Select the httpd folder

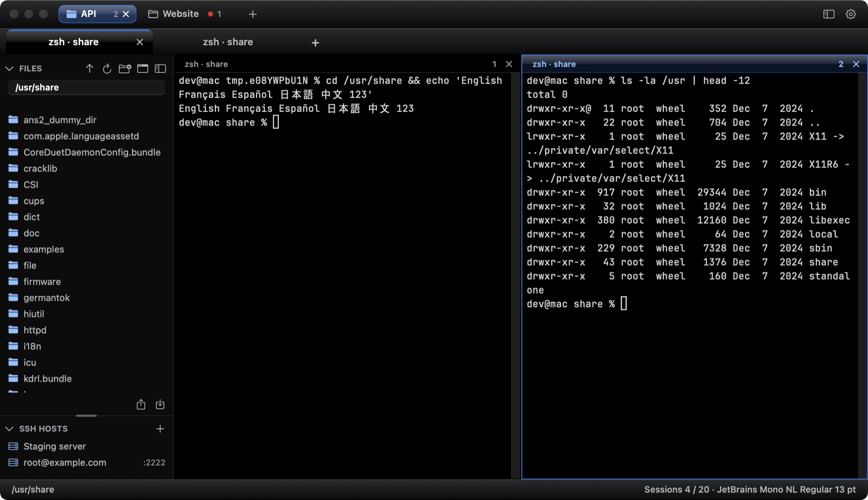(86, 330)
